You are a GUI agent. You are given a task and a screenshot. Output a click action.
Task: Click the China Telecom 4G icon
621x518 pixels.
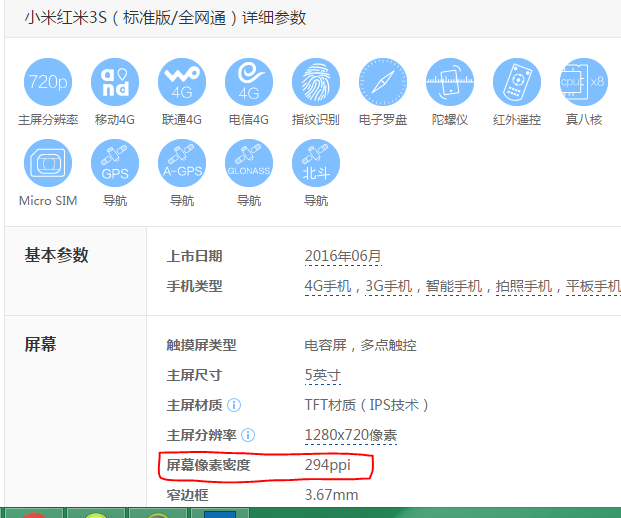pos(249,82)
